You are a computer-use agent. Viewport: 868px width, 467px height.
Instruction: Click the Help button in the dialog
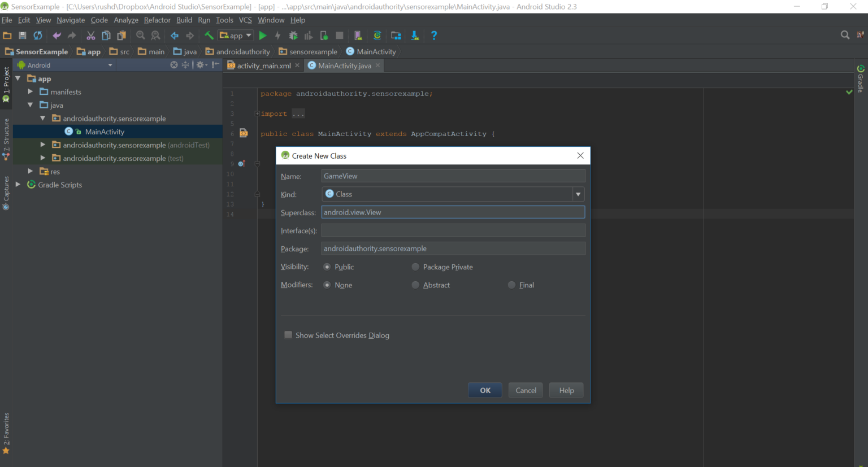pos(566,390)
